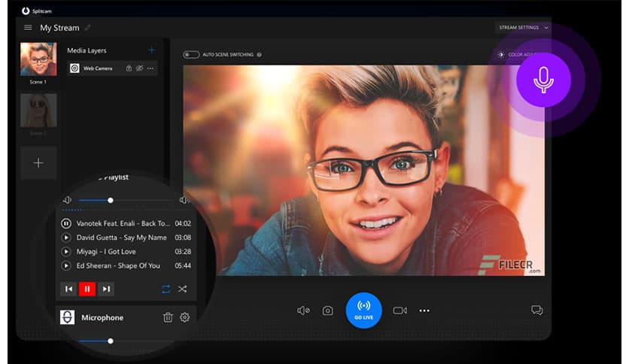Play David Guetta - Say My Name
The image size is (629, 364).
(x=65, y=238)
